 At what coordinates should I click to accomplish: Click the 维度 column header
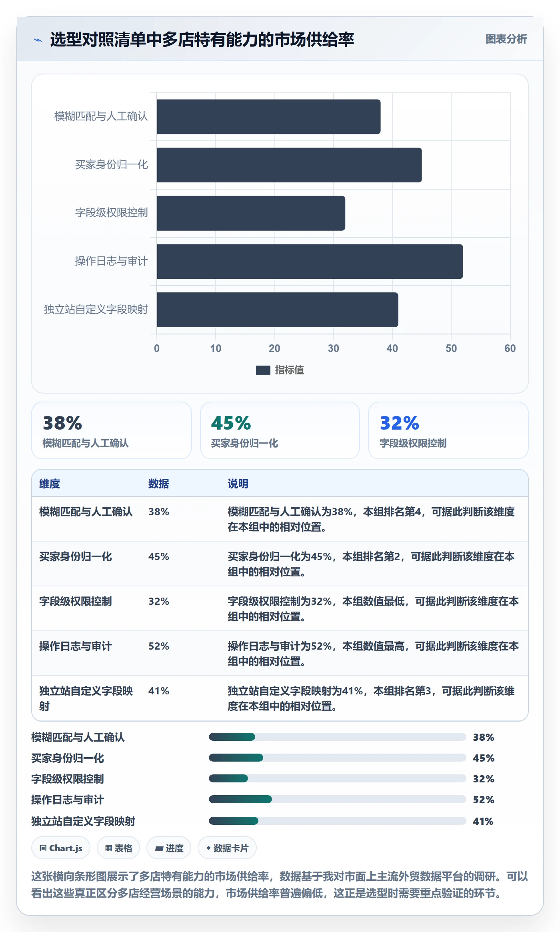click(x=50, y=484)
